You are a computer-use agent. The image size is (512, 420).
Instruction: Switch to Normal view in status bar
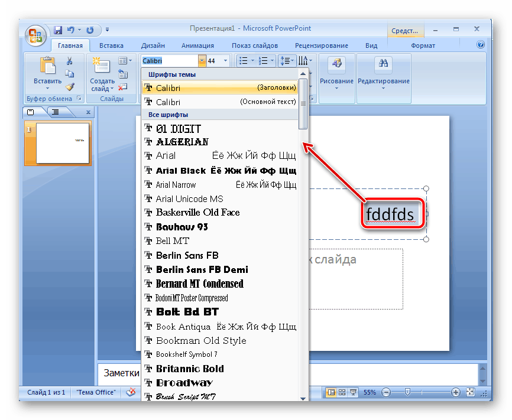click(331, 392)
